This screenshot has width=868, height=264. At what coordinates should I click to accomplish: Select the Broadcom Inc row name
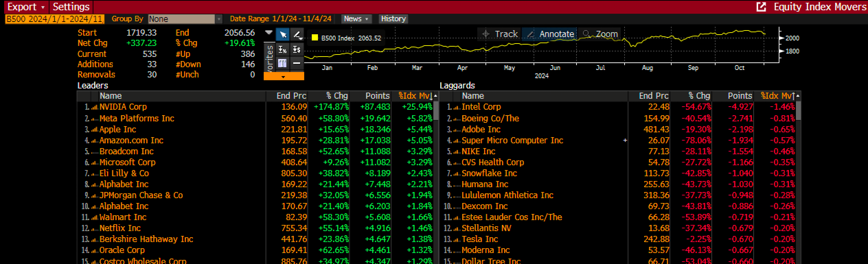click(x=126, y=151)
